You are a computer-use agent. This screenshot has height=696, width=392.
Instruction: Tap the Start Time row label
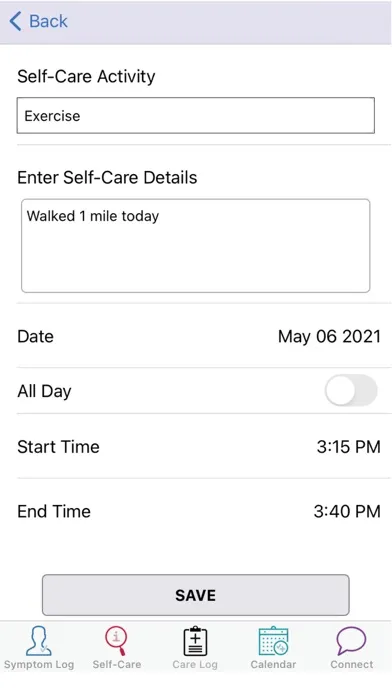pos(58,447)
